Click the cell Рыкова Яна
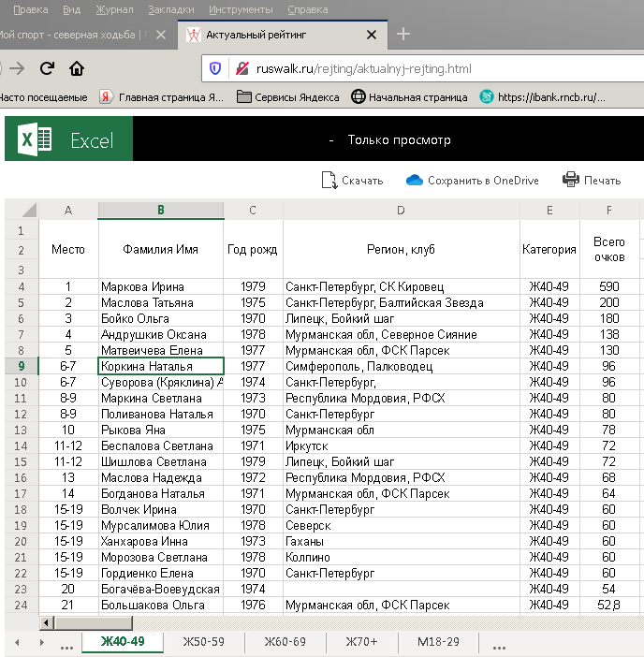Image resolution: width=644 pixels, height=657 pixels. pos(161,431)
